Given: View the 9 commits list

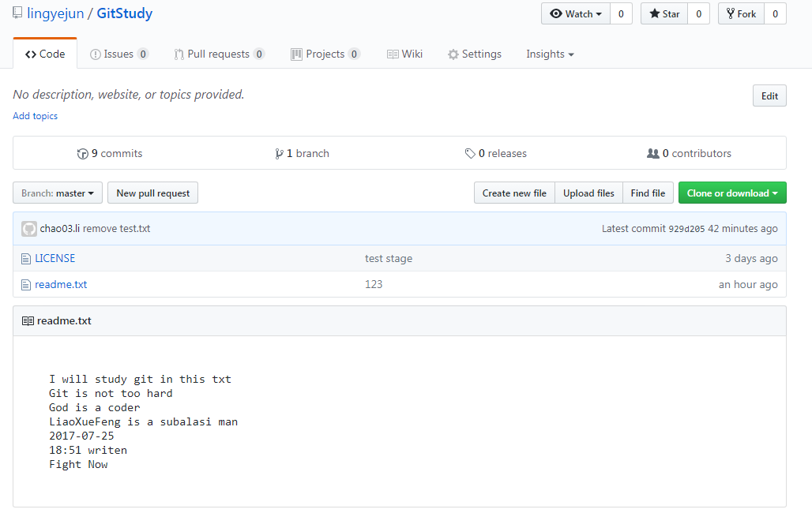Looking at the screenshot, I should [x=110, y=154].
